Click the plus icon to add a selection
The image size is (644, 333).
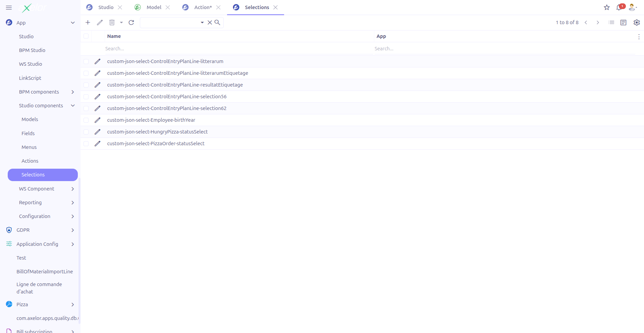tap(88, 22)
